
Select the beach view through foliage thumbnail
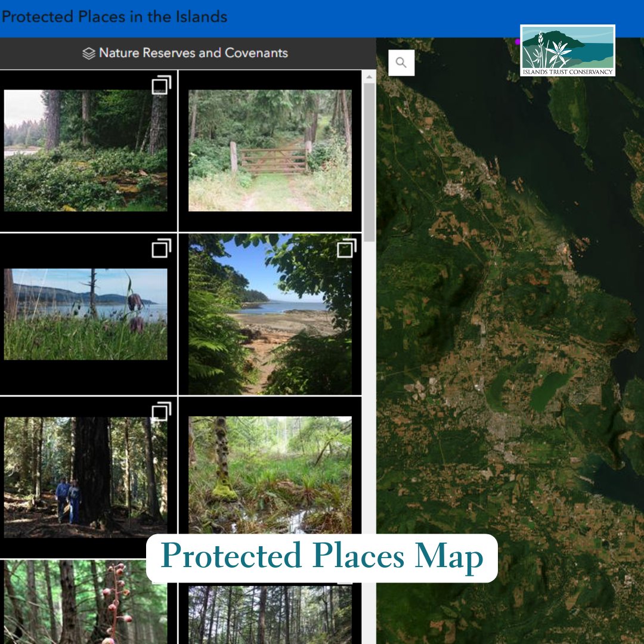270,314
